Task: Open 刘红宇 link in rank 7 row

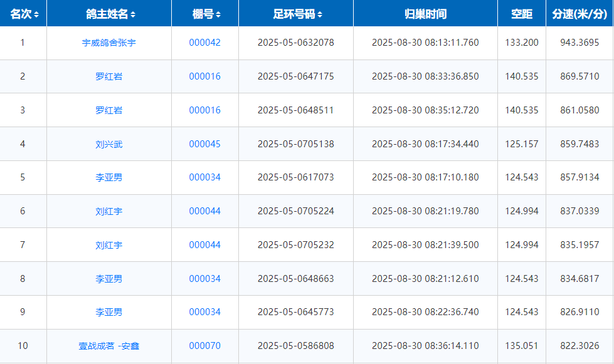Action: (x=109, y=245)
